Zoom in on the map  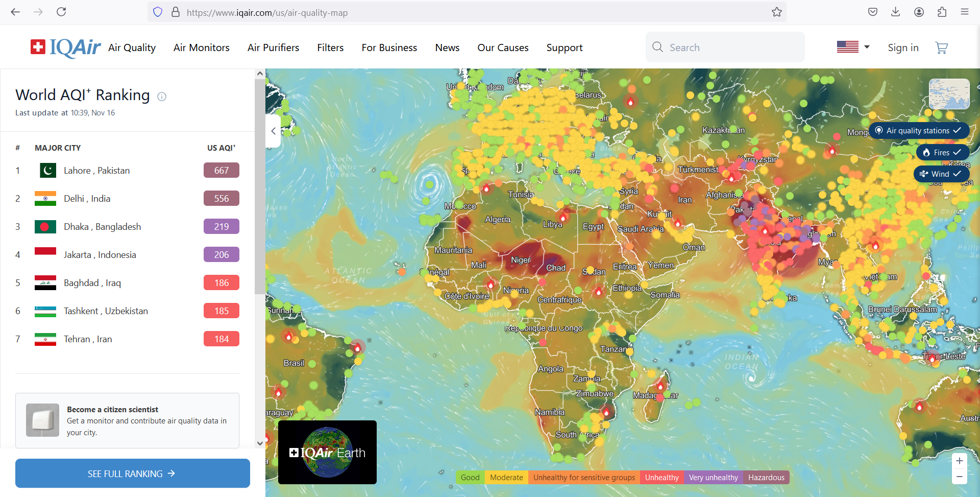click(959, 461)
